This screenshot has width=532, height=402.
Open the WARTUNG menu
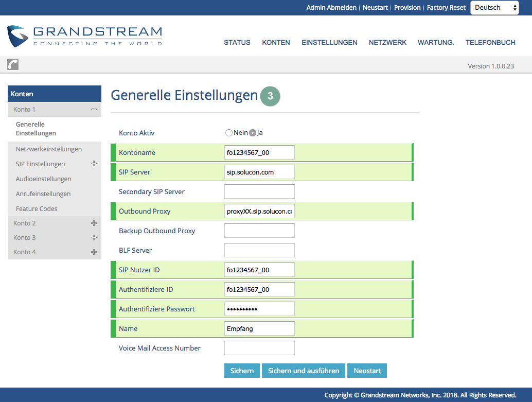coord(436,42)
